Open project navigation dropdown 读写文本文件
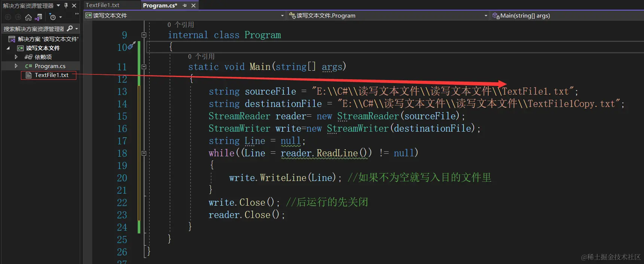Screen dimensions: 644x264 (x=185, y=15)
